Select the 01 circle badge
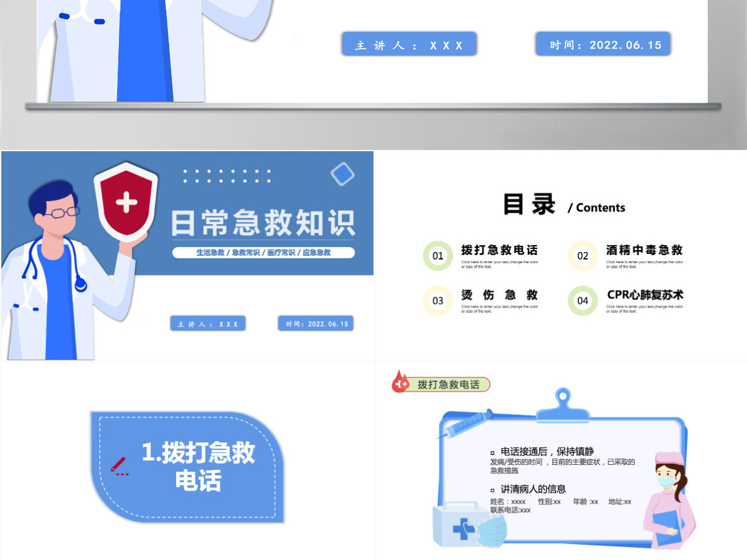Image resolution: width=747 pixels, height=560 pixels. [x=438, y=256]
